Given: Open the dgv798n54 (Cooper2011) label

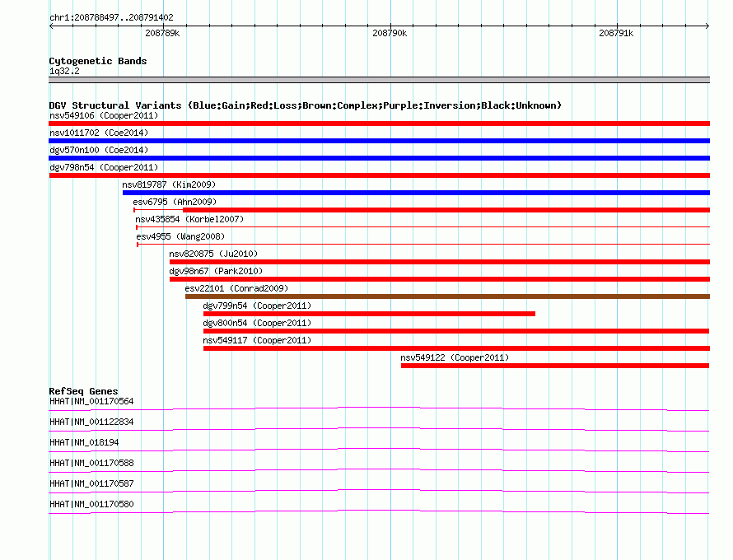Looking at the screenshot, I should tap(104, 167).
